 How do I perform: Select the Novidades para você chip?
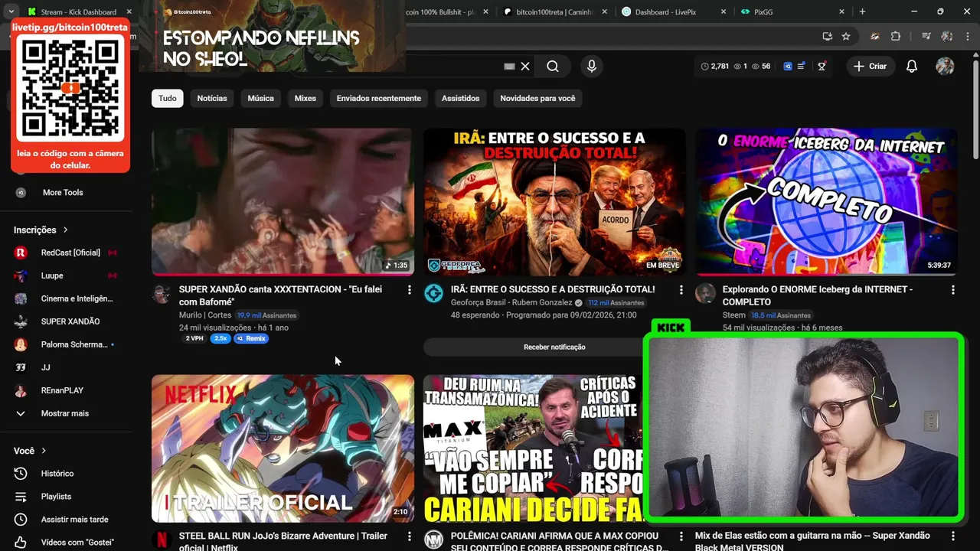pyautogui.click(x=537, y=98)
